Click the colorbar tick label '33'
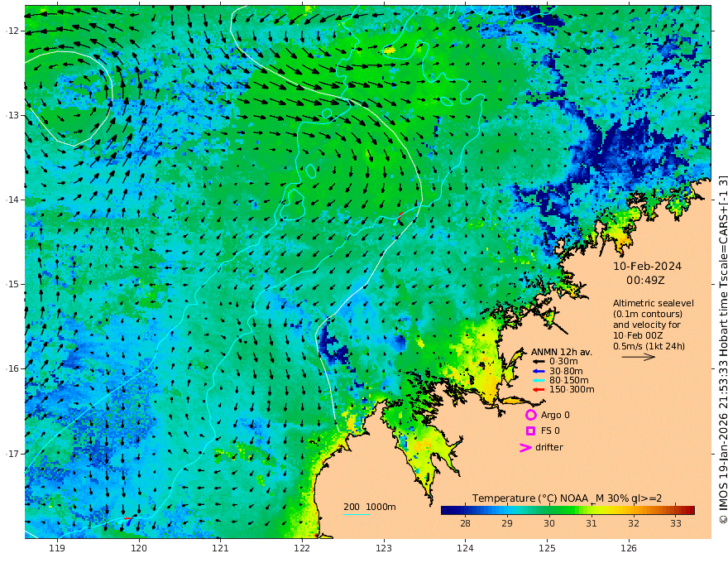The width and height of the screenshot is (728, 563). (x=676, y=523)
